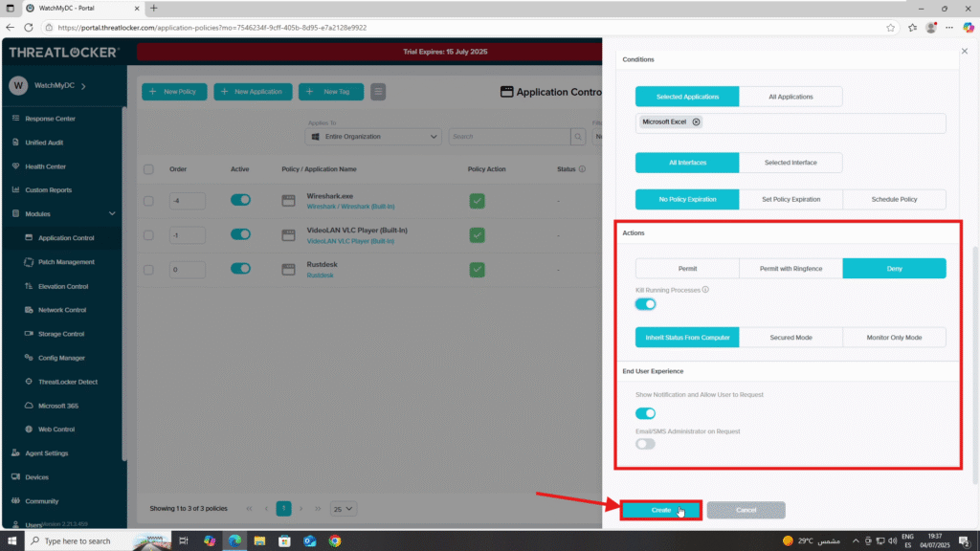Viewport: 980px width, 551px height.
Task: Tick the select-all policies header checkbox
Action: click(x=148, y=169)
